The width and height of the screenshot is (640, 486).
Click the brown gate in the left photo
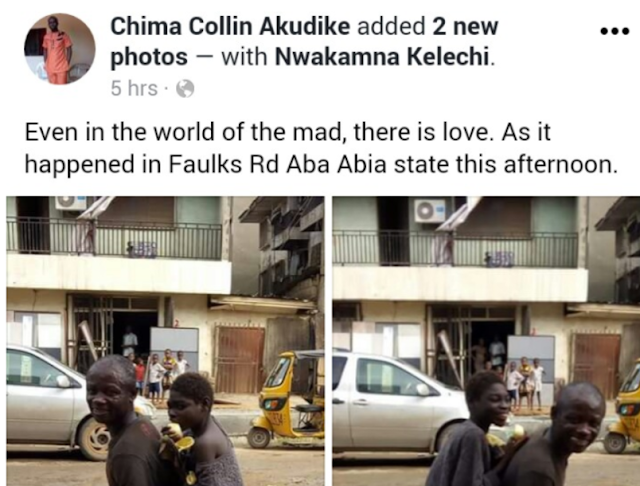click(240, 359)
